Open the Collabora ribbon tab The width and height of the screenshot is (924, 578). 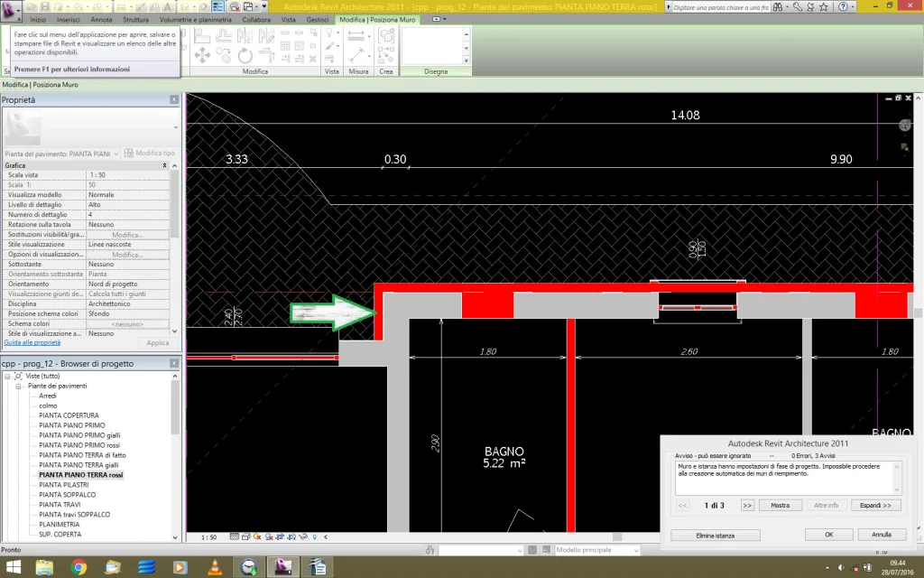click(256, 20)
